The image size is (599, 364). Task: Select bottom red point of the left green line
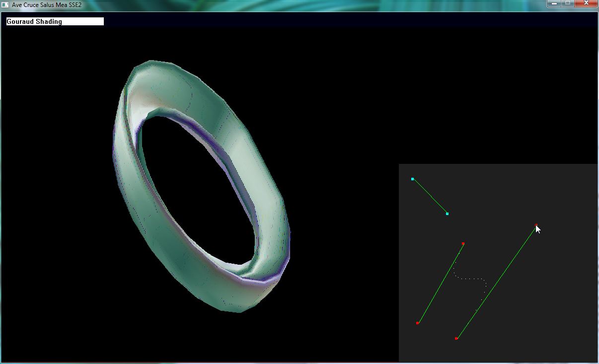[x=418, y=323]
